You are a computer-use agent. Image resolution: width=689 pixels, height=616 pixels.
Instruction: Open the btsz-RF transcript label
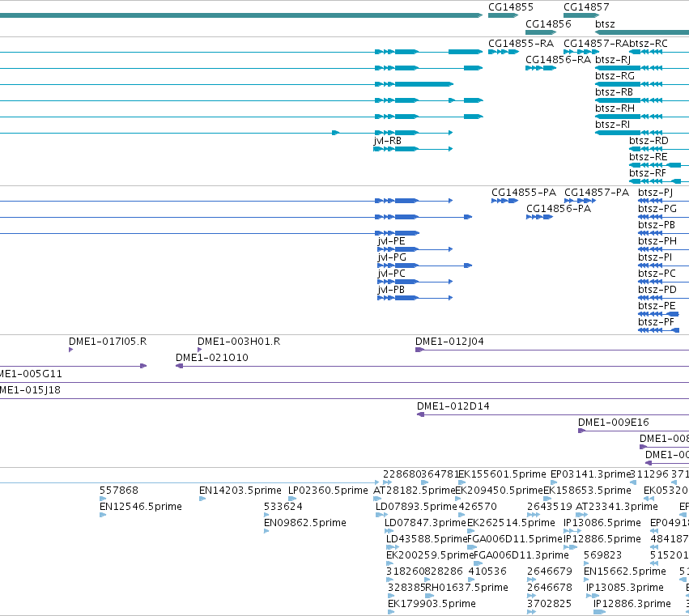648,173
